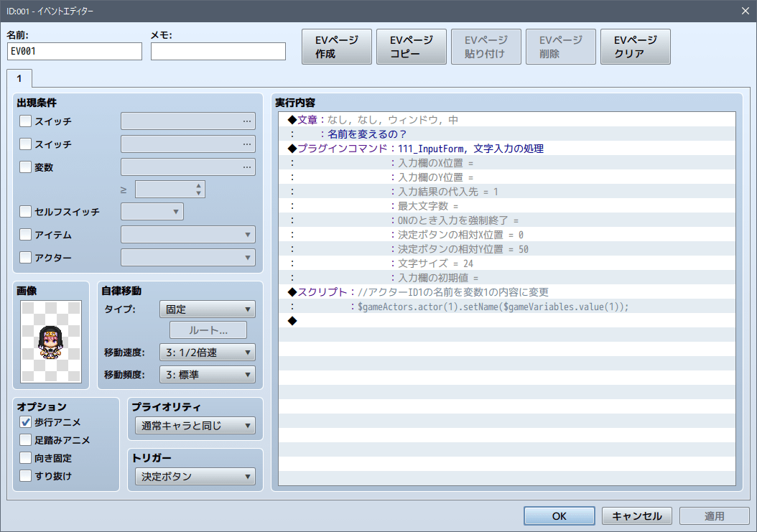Viewport: 757px width, 532px height.
Task: Open the タイプ dropdown showing 固定
Action: coord(207,309)
